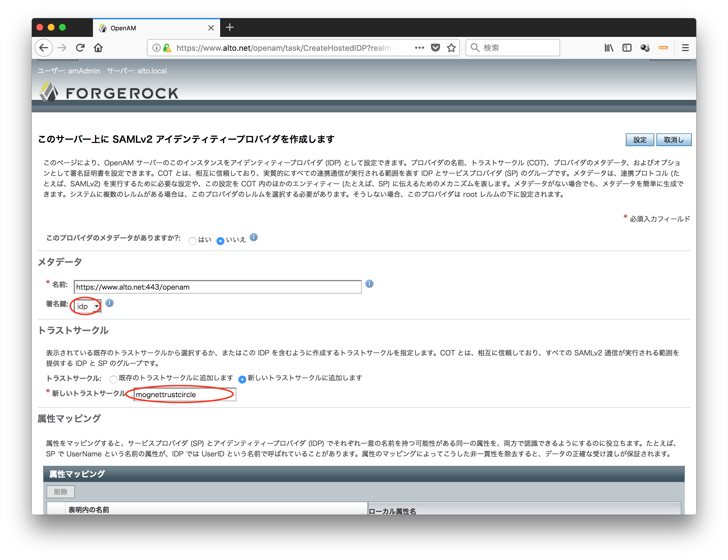Click the Firefox home icon
This screenshot has width=728, height=560.
click(x=98, y=48)
